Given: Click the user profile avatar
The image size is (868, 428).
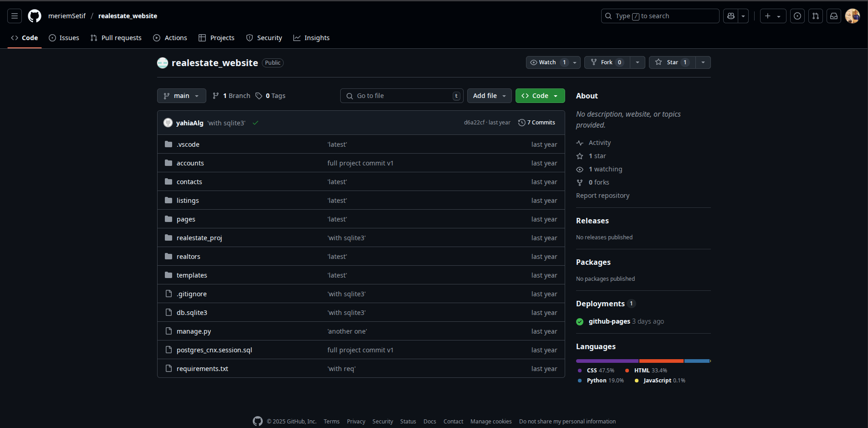Looking at the screenshot, I should pyautogui.click(x=852, y=16).
